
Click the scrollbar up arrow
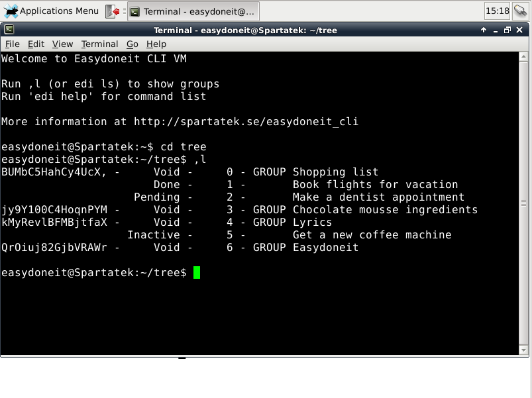point(523,56)
